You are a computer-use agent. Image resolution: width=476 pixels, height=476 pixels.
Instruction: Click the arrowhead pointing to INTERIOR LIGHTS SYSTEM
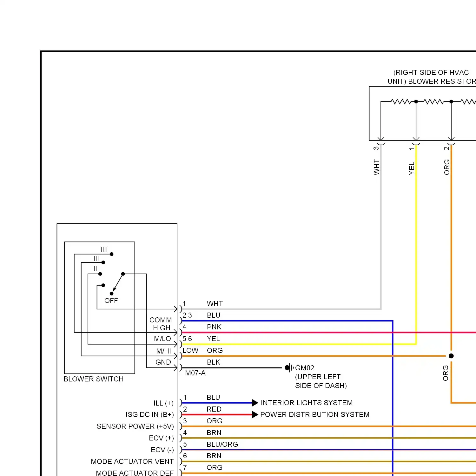(x=255, y=403)
